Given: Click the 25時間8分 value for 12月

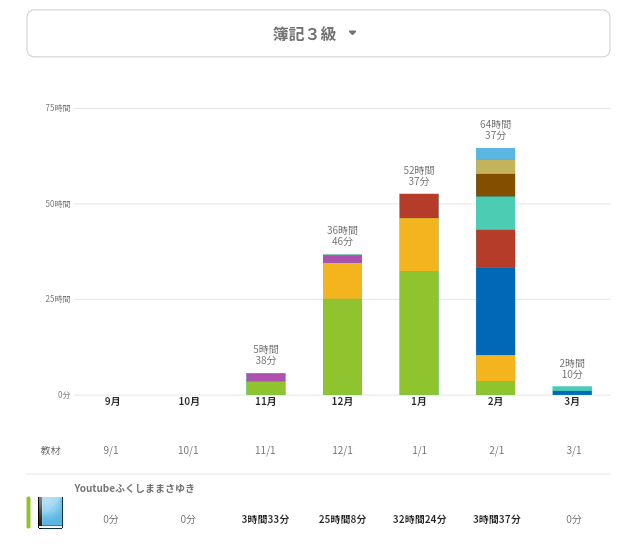Looking at the screenshot, I should click(x=342, y=519).
